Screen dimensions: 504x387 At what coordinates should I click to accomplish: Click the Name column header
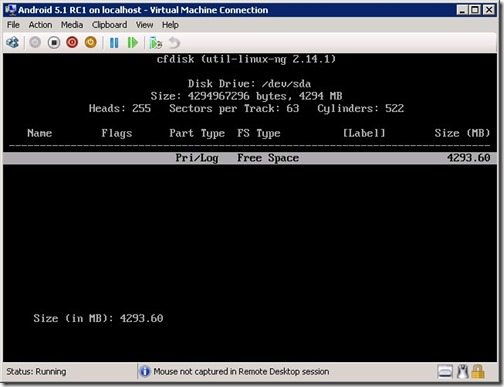click(39, 133)
